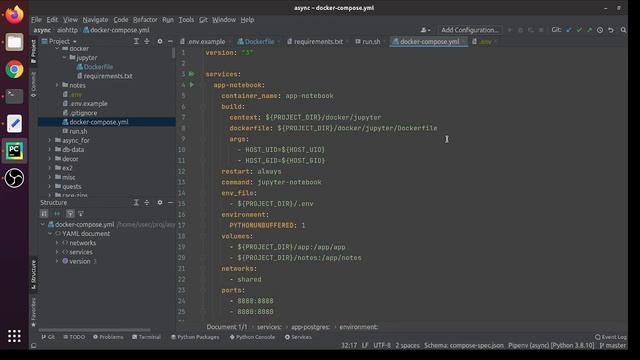Expand the decor folder

tap(50, 159)
